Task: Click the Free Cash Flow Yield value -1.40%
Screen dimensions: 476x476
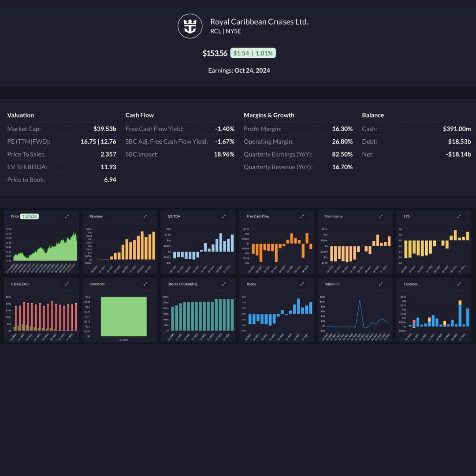Action: click(x=225, y=129)
